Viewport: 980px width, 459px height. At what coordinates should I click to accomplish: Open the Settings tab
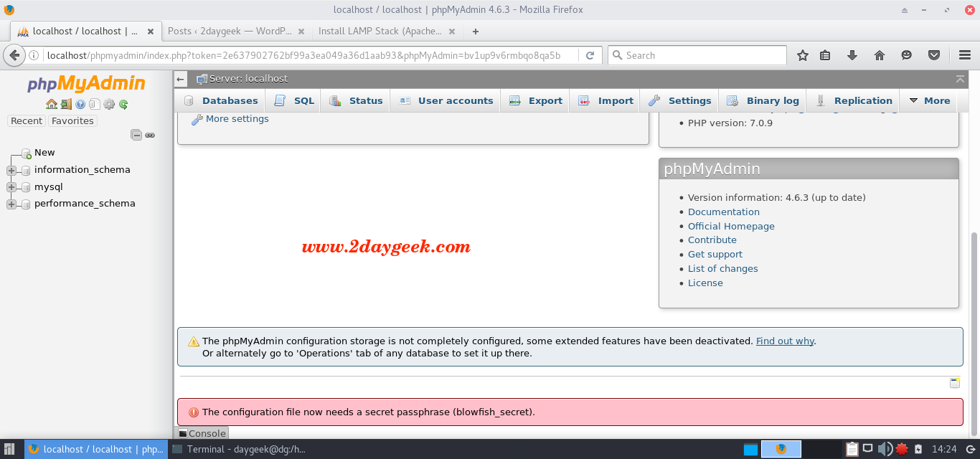point(679,100)
